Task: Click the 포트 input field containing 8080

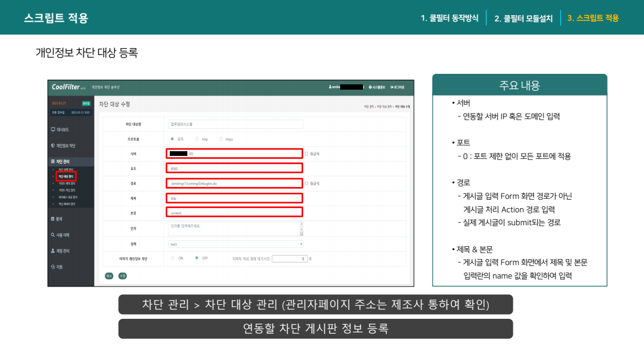Action: click(x=234, y=168)
